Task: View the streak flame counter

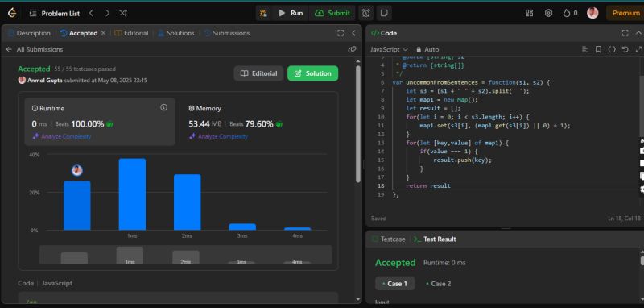Action: (570, 13)
